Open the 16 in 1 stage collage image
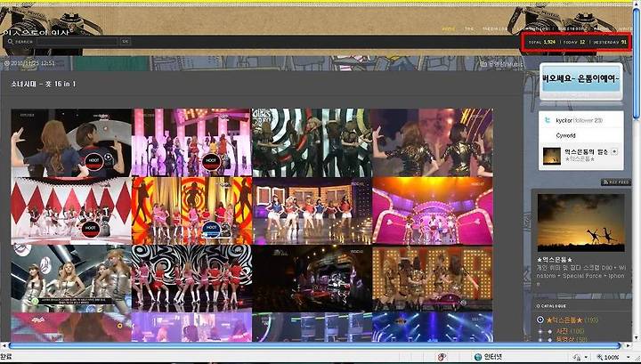 (252, 224)
